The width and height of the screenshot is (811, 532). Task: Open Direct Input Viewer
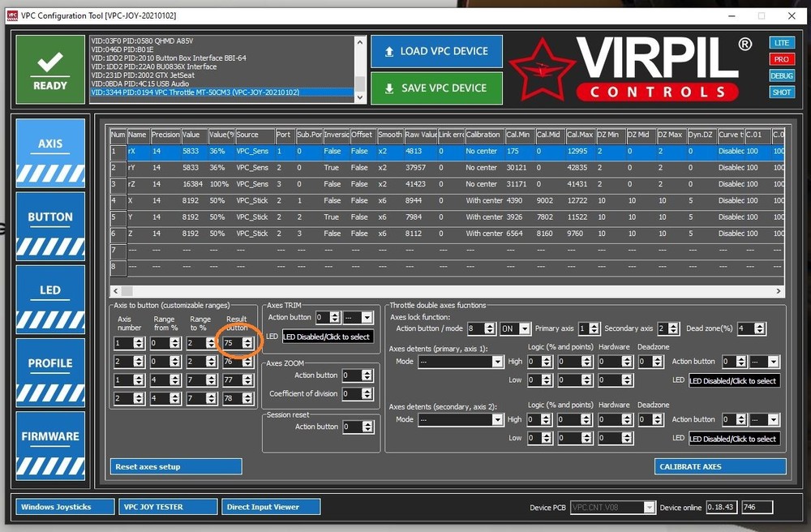coord(271,507)
